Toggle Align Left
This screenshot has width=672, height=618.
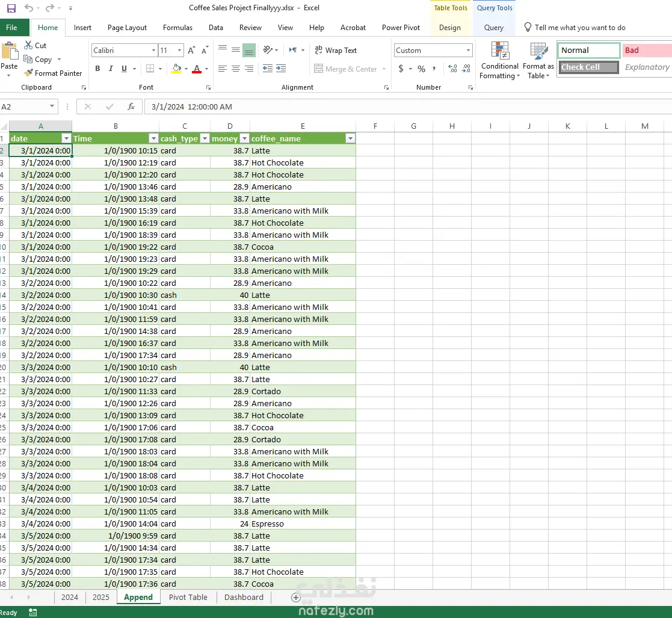coord(223,69)
